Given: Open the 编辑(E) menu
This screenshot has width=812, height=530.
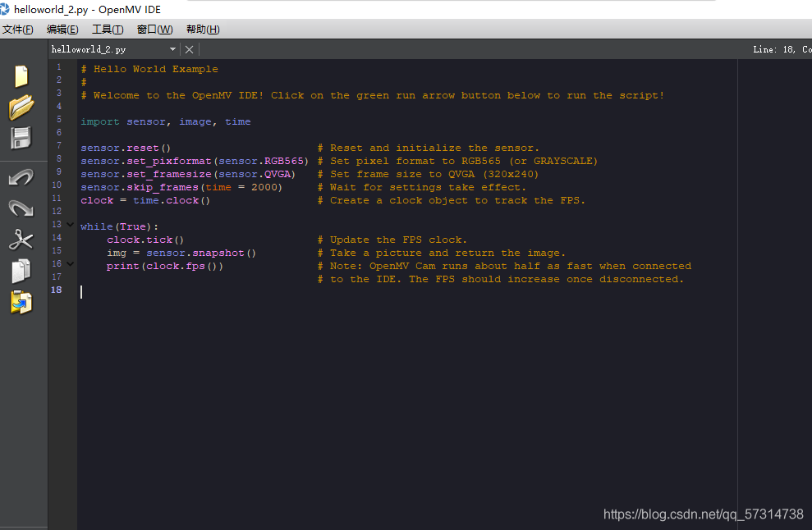Looking at the screenshot, I should coord(62,30).
